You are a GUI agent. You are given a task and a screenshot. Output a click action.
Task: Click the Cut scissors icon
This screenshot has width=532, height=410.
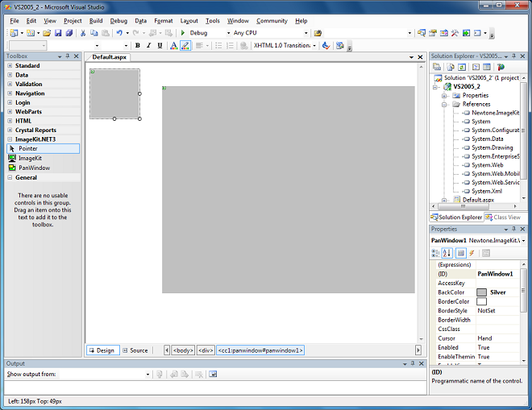click(x=83, y=33)
